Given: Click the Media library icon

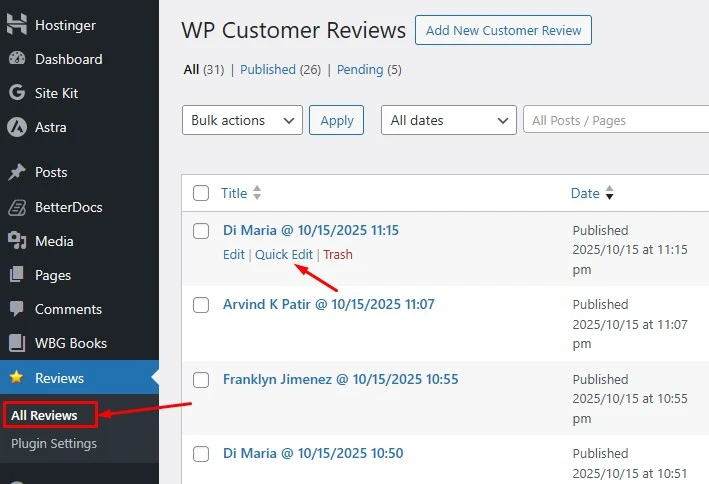Looking at the screenshot, I should tap(17, 241).
